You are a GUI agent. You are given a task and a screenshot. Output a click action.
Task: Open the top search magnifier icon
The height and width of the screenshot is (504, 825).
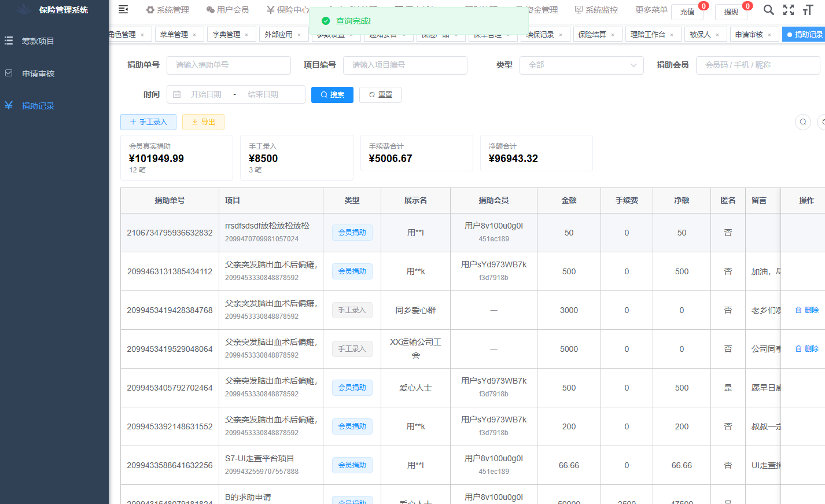coord(768,10)
